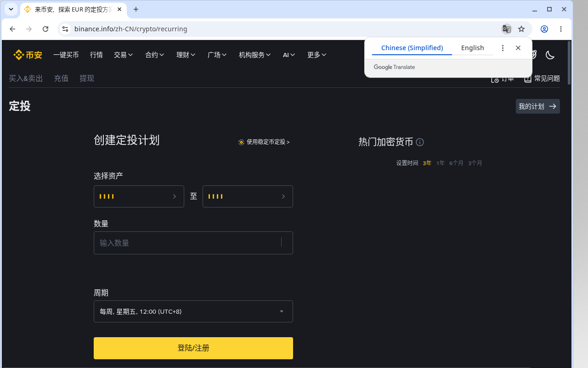Select the 3个月 time range
Image resolution: width=588 pixels, height=368 pixels.
(475, 163)
